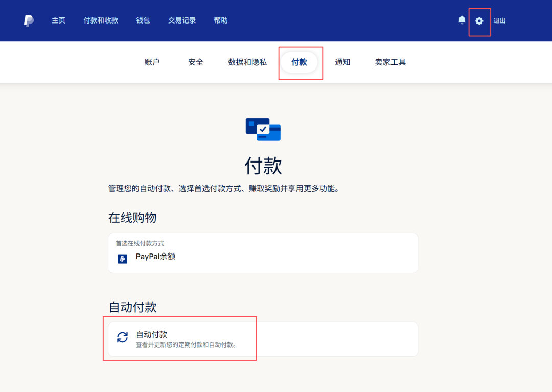Switch to the 通知 tab
Screen dimensions: 552x392
[342, 62]
